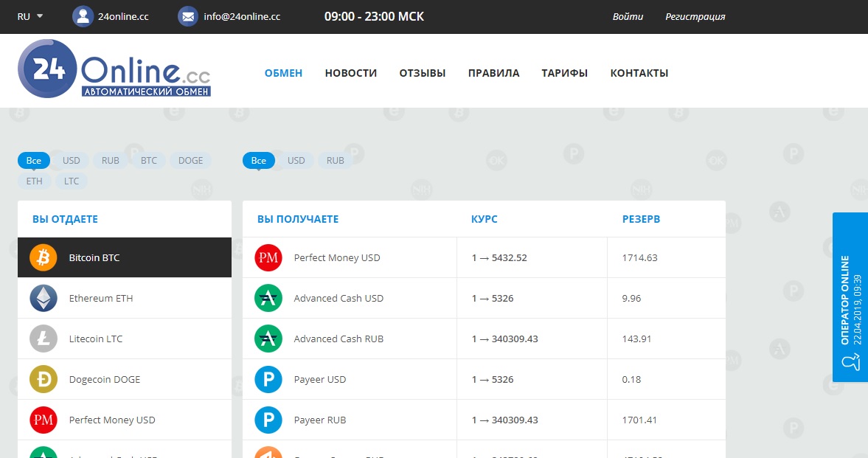Screen dimensions: 868x458
Task: Filter give list by BTC
Action: point(149,161)
